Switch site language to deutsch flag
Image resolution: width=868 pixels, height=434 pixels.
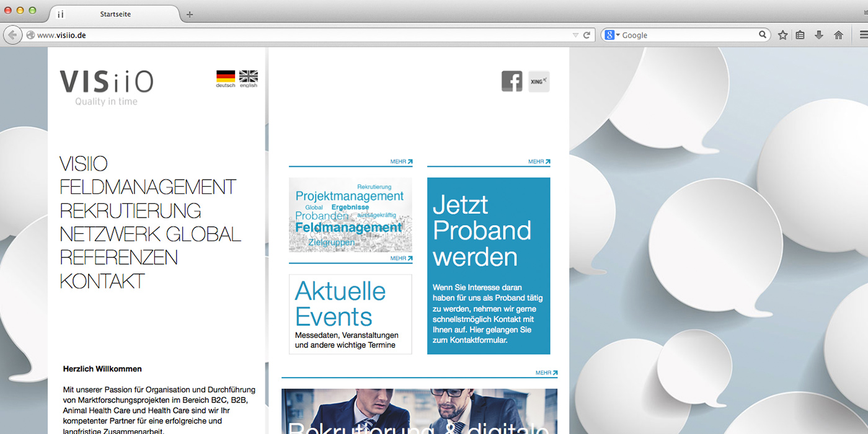(x=226, y=79)
